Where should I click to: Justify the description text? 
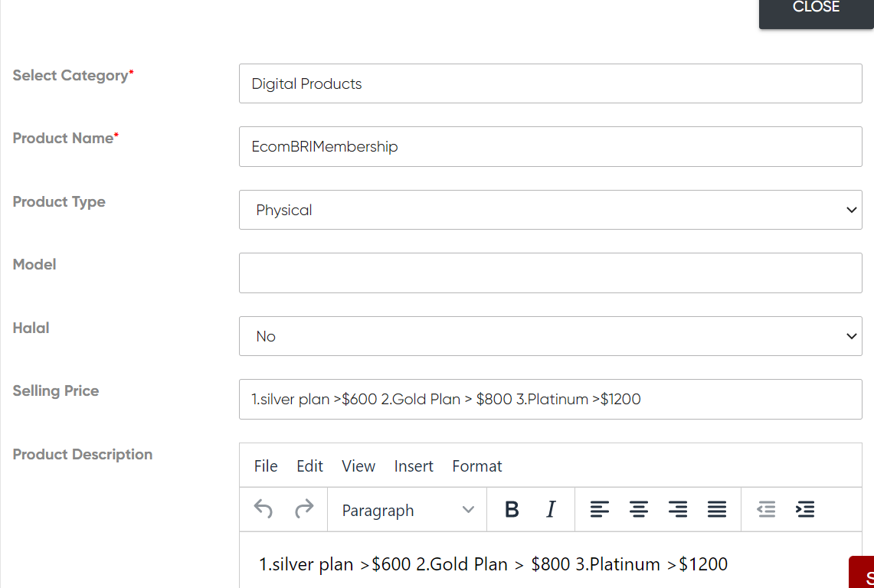click(x=717, y=510)
